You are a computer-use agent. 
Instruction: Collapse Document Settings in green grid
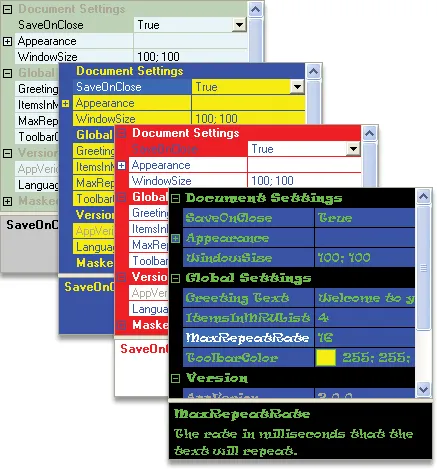7,9
